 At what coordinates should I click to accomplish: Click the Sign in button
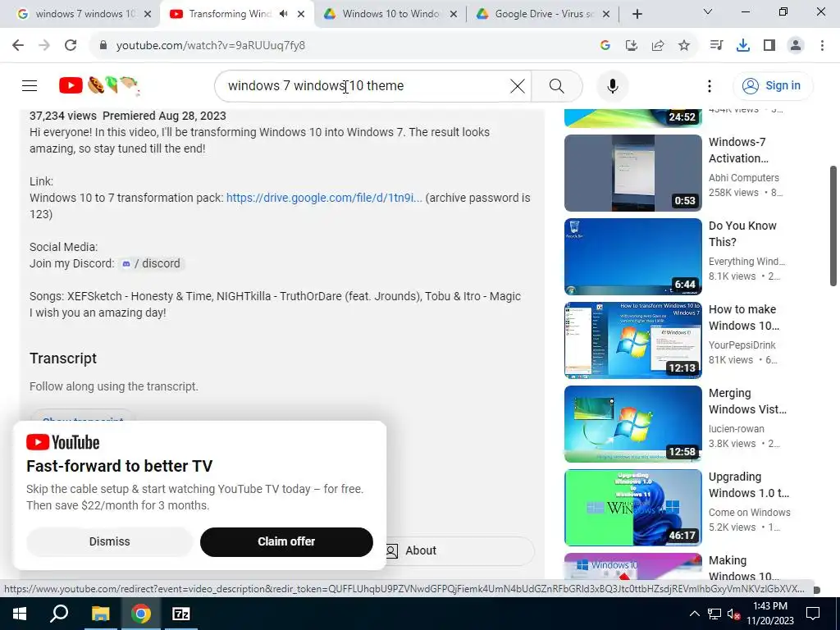[x=773, y=85]
